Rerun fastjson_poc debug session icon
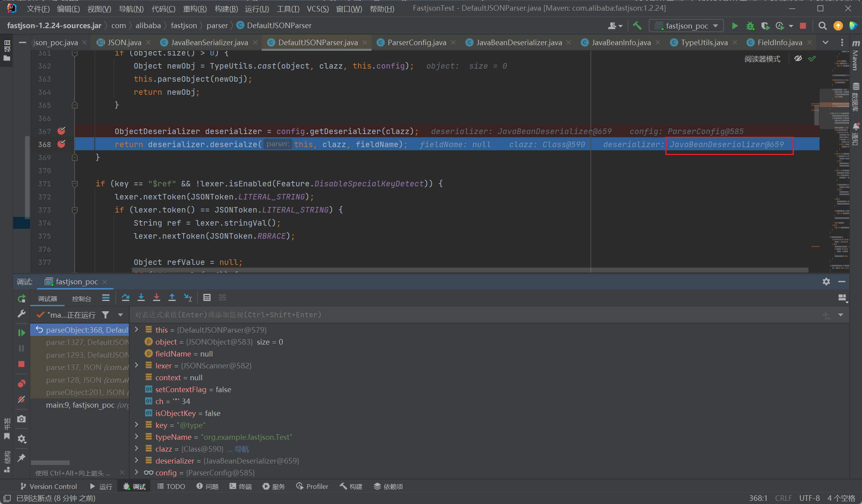Image resolution: width=862 pixels, height=504 pixels. [21, 299]
